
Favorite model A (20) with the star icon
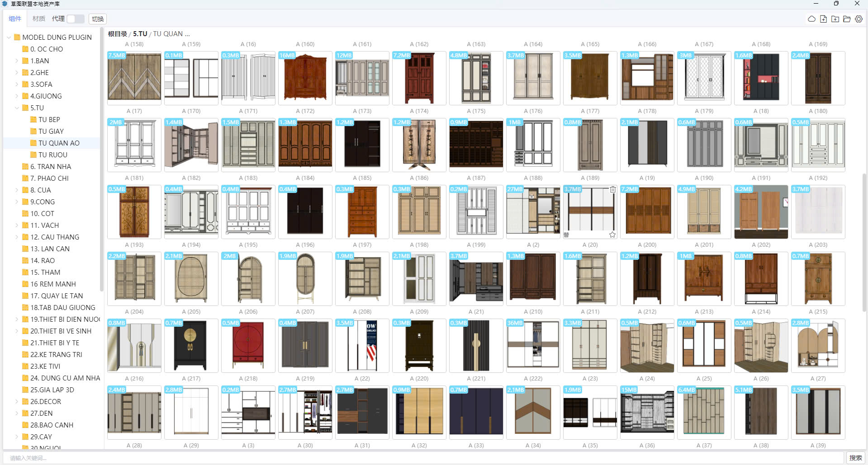[x=612, y=235]
